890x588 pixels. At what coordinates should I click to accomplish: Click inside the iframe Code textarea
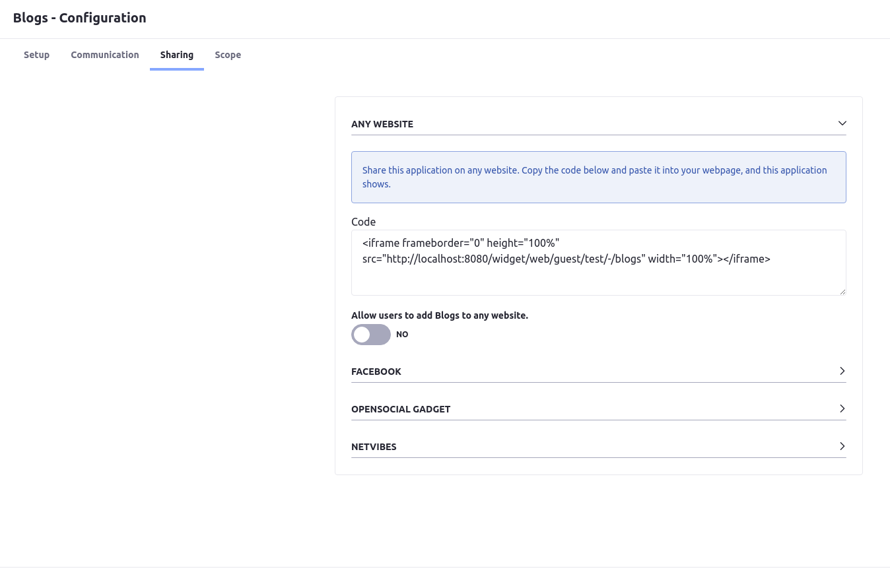598,263
